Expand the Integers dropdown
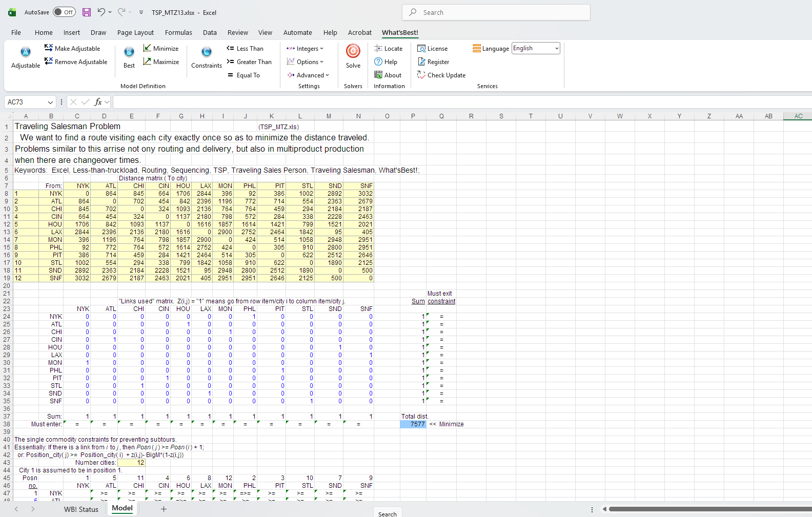Viewport: 812px width, 517px height. click(305, 49)
